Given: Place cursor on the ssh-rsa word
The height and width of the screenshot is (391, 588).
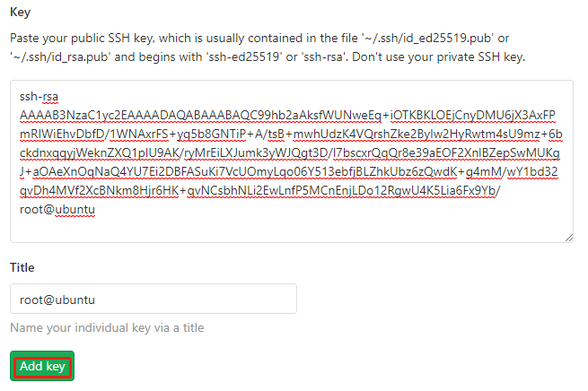Looking at the screenshot, I should click(39, 97).
